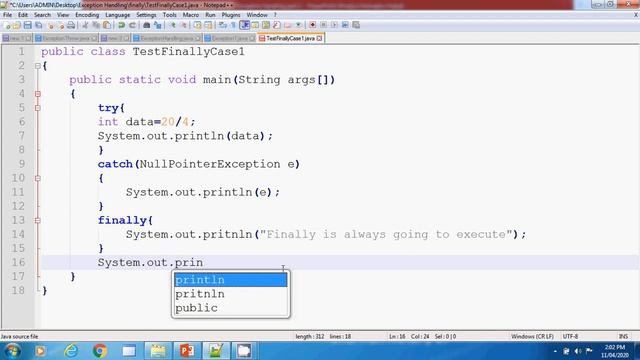Toggle show all characters

tap(233, 25)
